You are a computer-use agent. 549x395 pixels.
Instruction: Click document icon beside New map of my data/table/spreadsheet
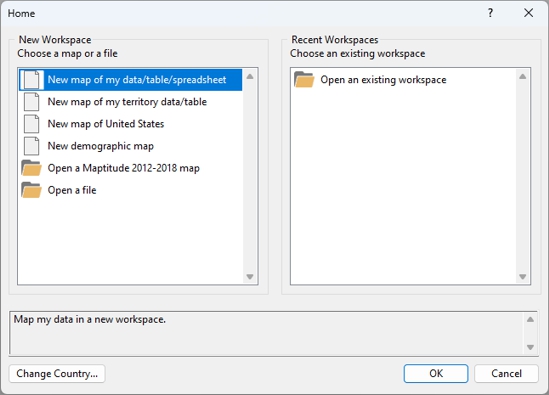[x=32, y=80]
